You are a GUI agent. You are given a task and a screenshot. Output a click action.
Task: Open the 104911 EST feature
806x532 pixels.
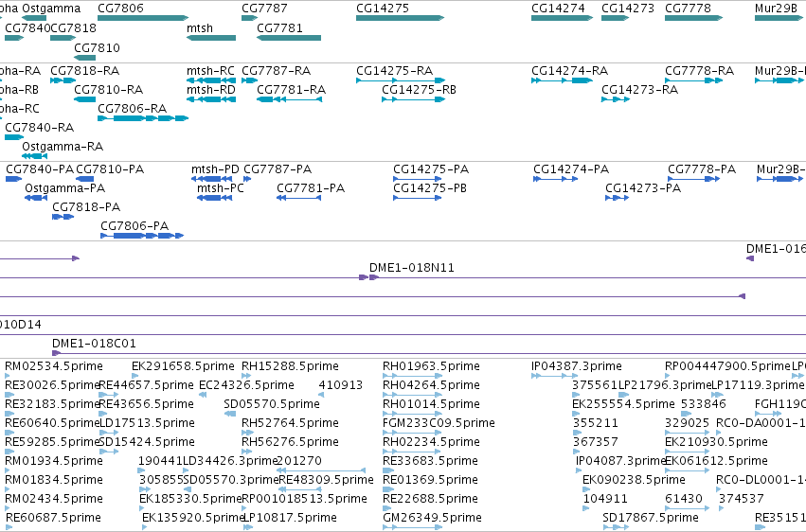(586, 508)
